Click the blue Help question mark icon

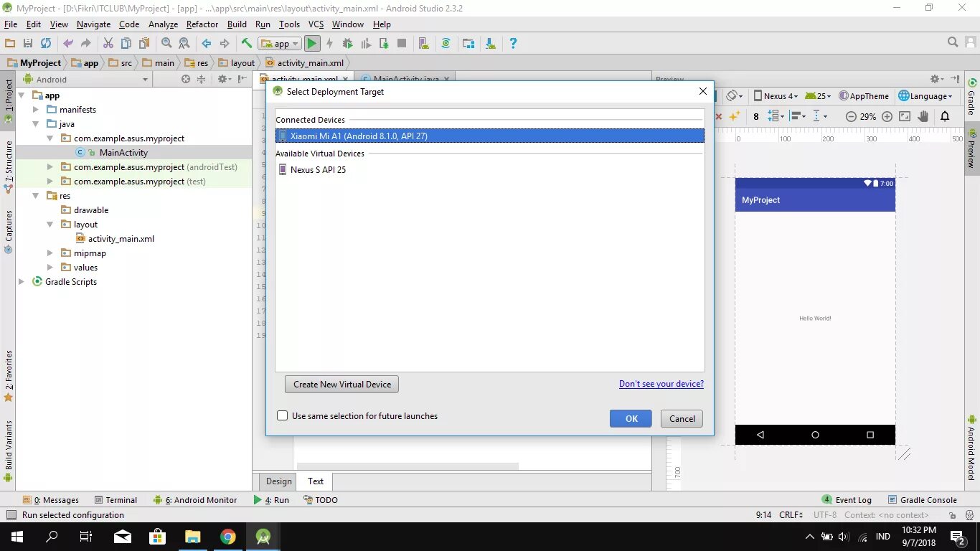pos(513,44)
